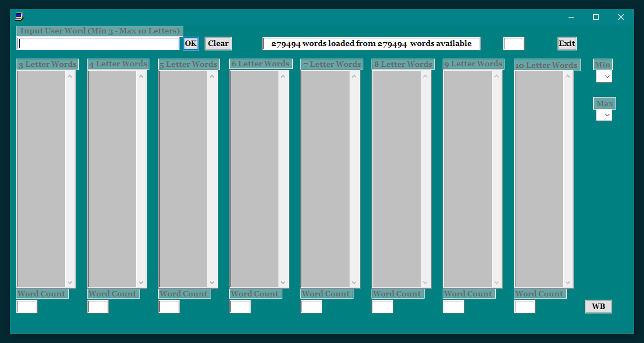Click the Min label

(x=603, y=65)
